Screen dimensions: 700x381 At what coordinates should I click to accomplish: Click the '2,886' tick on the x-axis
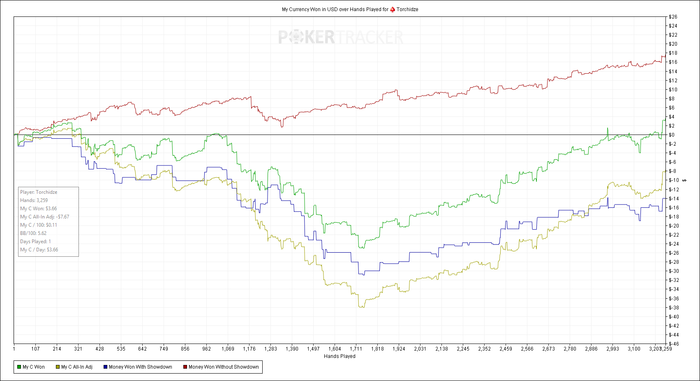pyautogui.click(x=591, y=349)
